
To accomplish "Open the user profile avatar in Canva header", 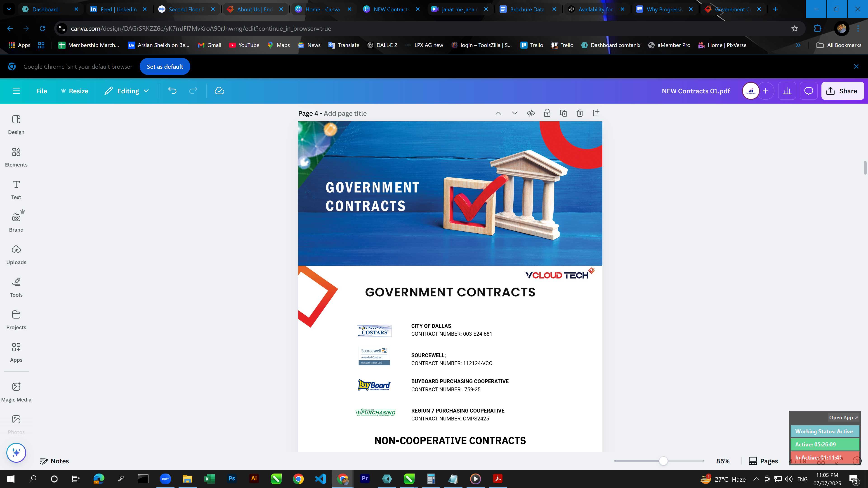I will (751, 91).
